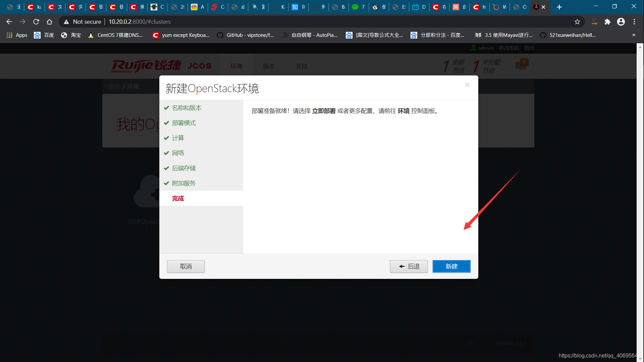The width and height of the screenshot is (644, 362).
Task: Open the GitHub - vipstone bookmark
Action: (245, 35)
